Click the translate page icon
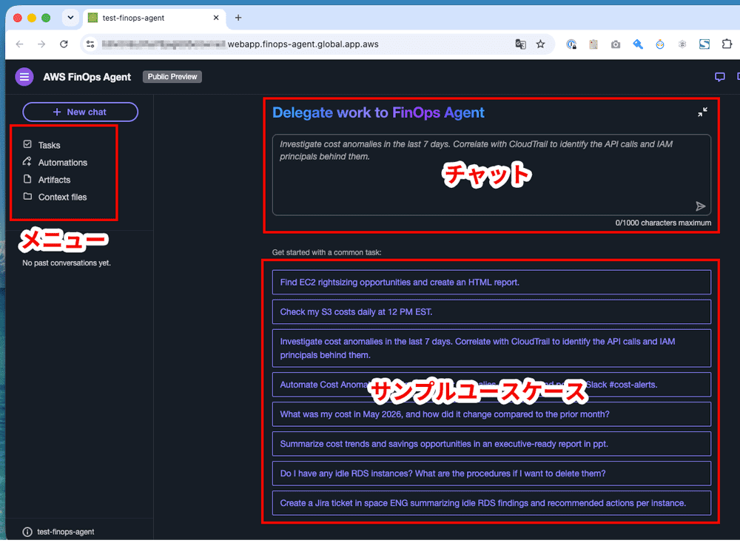The image size is (740, 560). tap(520, 44)
